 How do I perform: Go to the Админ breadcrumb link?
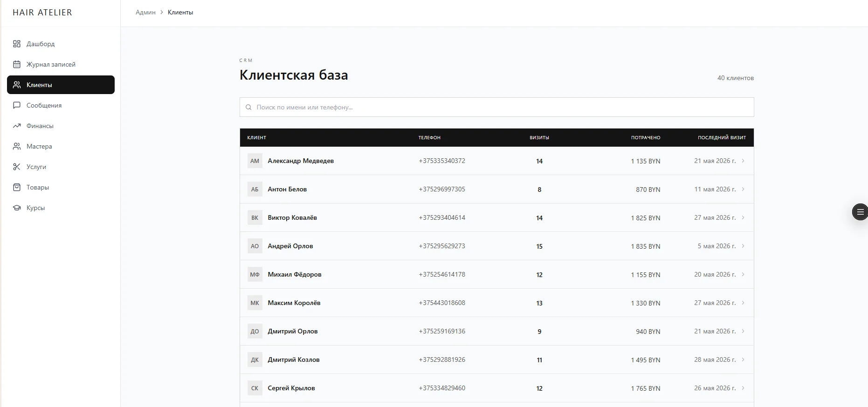[145, 12]
